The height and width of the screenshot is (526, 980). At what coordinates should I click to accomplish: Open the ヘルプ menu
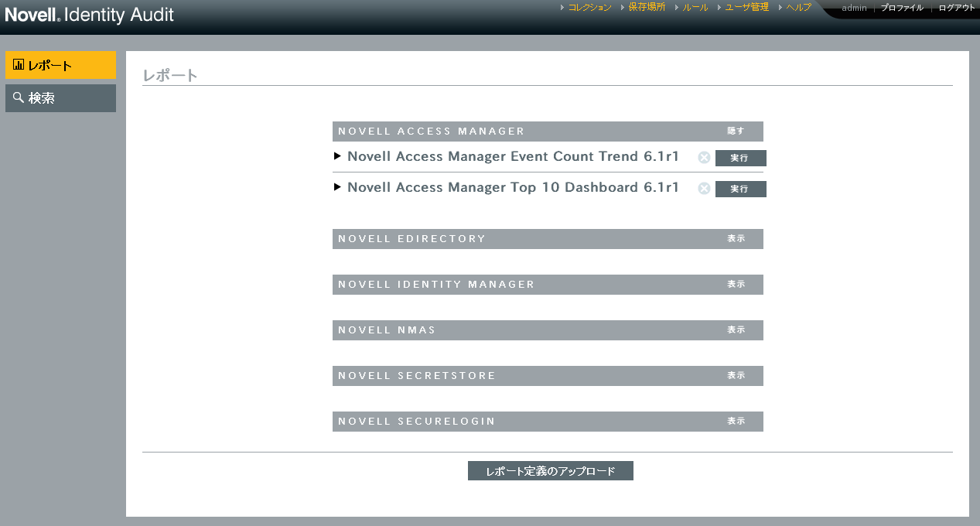coord(798,7)
